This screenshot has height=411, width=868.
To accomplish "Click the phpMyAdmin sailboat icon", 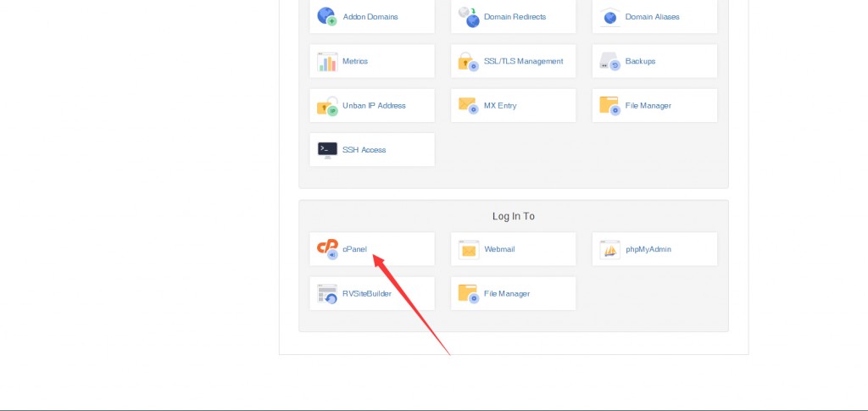I will click(610, 249).
